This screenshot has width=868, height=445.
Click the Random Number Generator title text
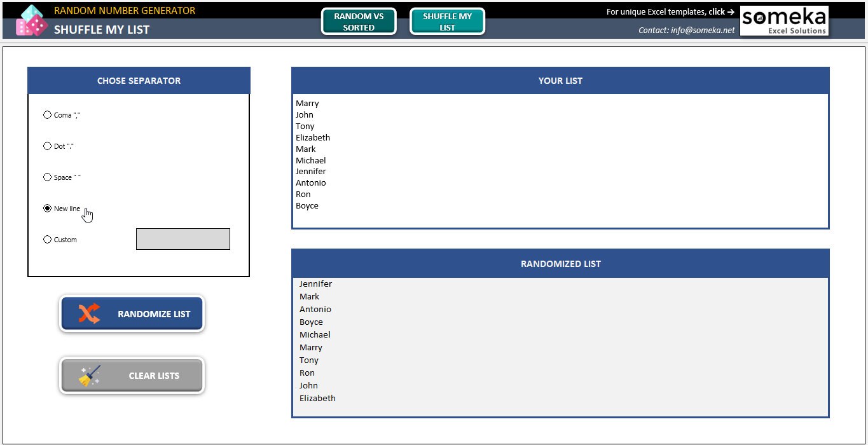point(125,11)
